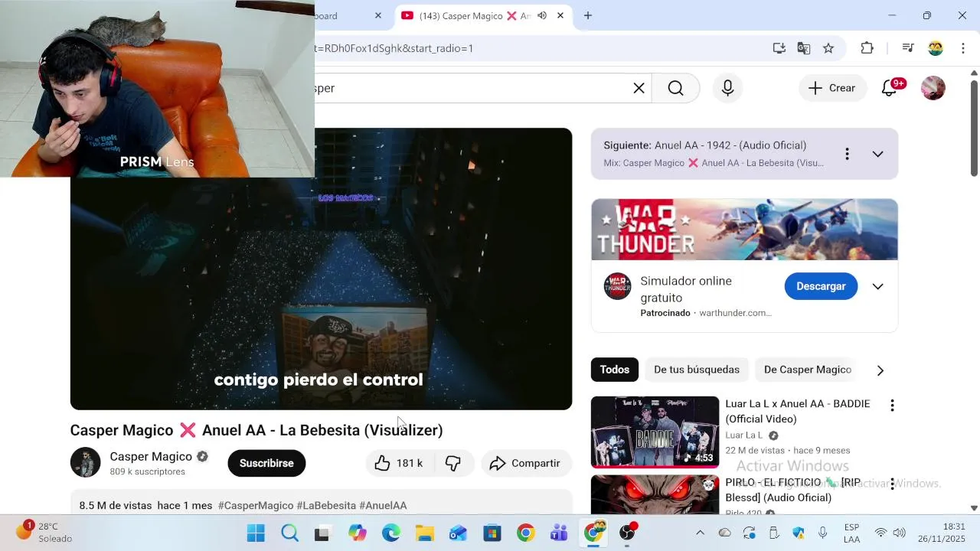Open the YouTube account avatar menu
This screenshot has width=980, height=551.
933,88
